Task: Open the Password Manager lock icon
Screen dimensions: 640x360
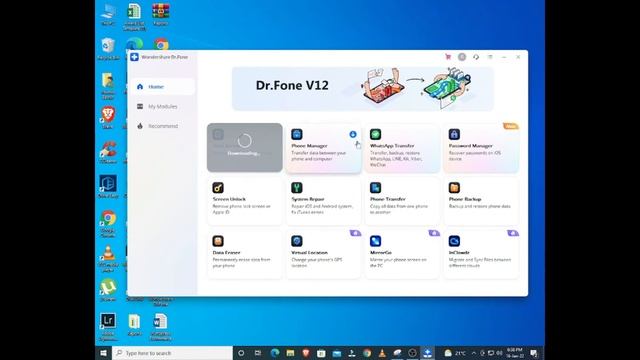Action: click(x=454, y=134)
